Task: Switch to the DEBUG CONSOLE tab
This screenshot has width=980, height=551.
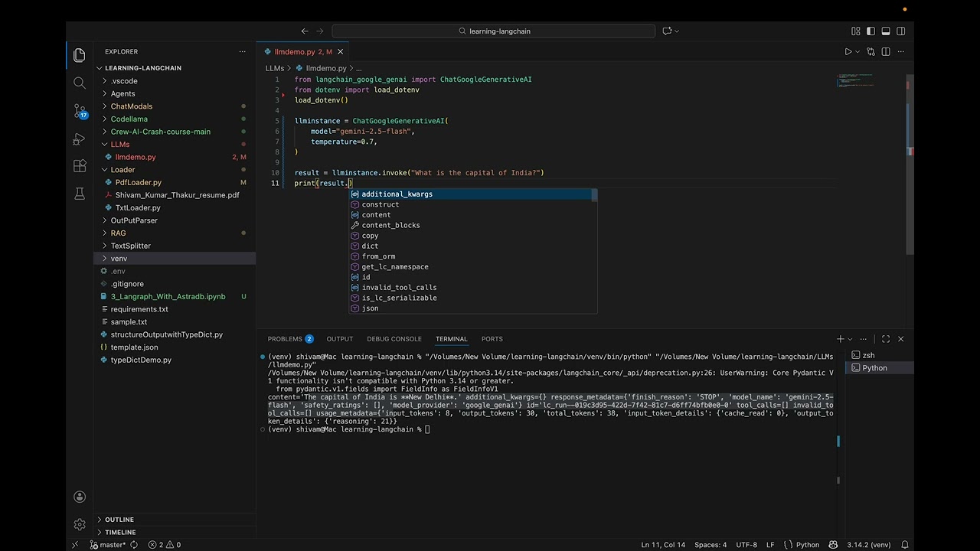Action: pos(394,339)
